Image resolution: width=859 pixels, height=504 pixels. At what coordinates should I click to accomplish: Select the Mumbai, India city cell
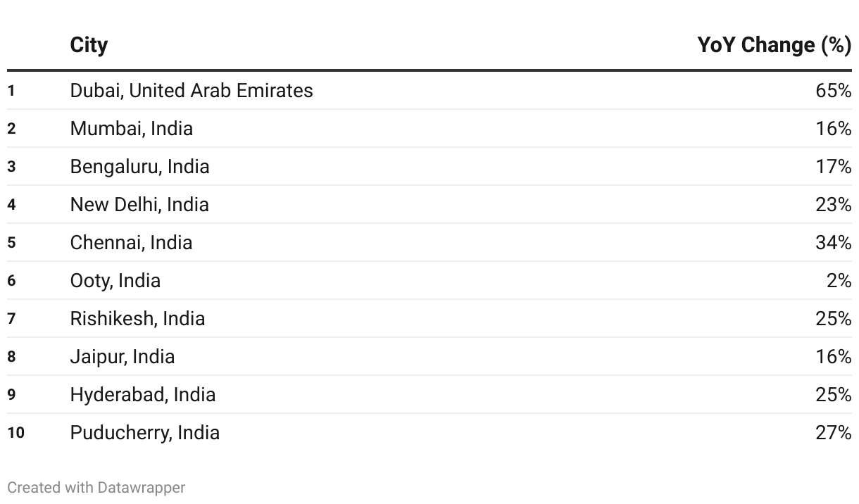point(132,128)
